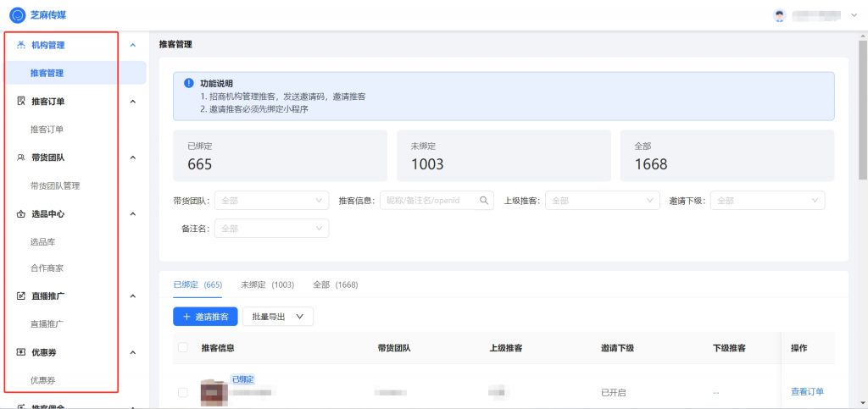Click the 推客信息 column header
The height and width of the screenshot is (409, 868).
pos(218,348)
